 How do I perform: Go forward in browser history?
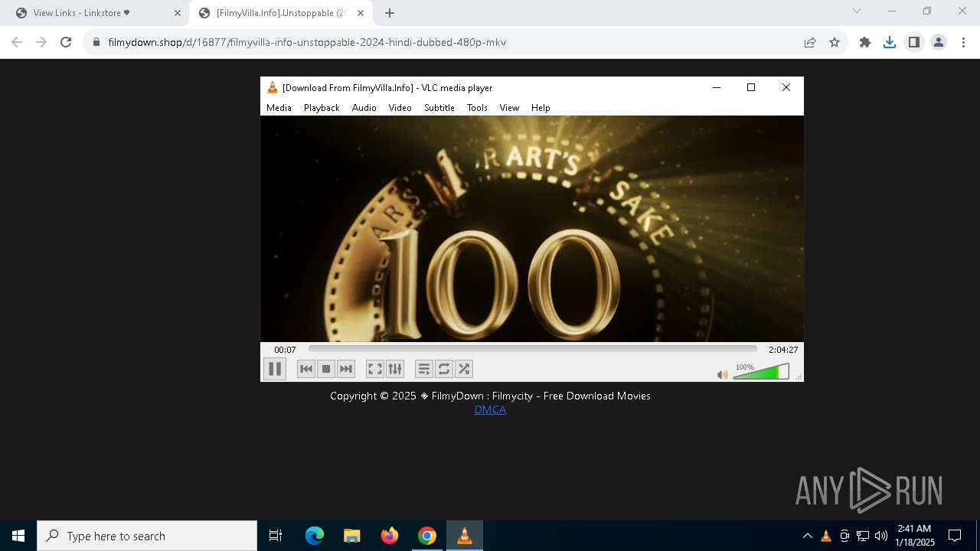click(x=41, y=42)
